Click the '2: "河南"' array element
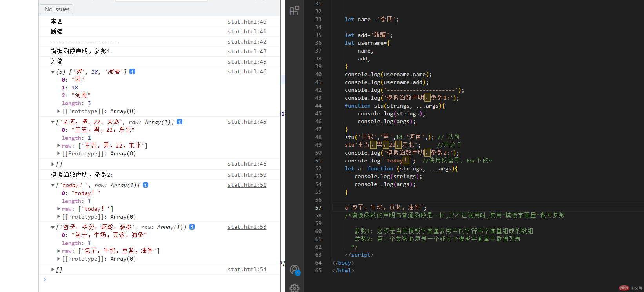 (x=76, y=95)
